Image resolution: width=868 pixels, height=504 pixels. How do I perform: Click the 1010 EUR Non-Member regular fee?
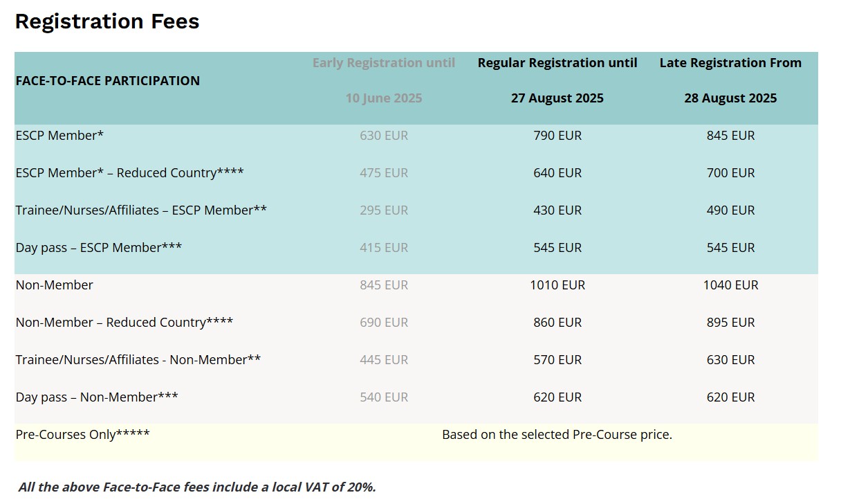[557, 285]
